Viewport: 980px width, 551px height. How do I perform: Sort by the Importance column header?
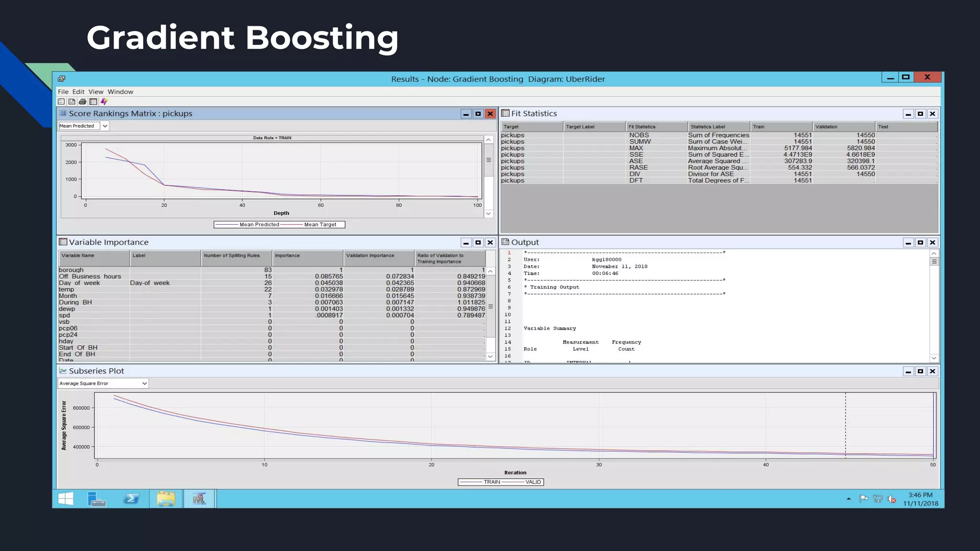click(x=307, y=258)
